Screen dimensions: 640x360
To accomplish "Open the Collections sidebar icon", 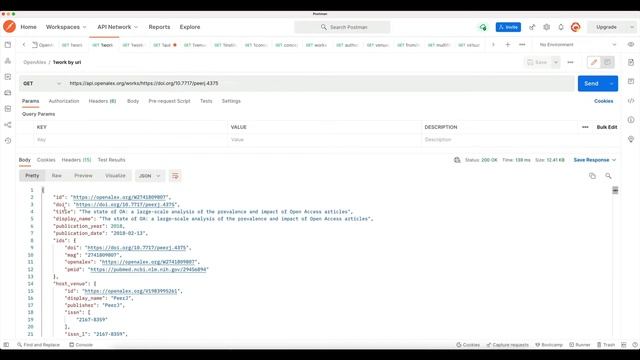I will coord(8,45).
